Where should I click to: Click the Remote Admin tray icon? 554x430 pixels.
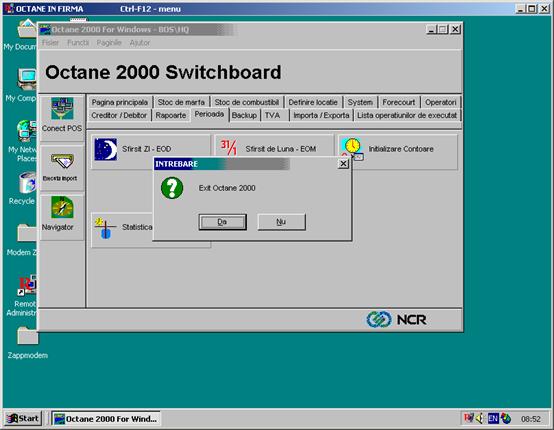tap(468, 418)
